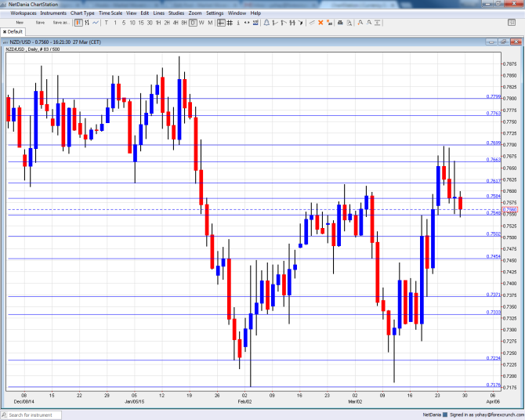Open the Zoom menu
This screenshot has width=525, height=420.
click(x=195, y=13)
